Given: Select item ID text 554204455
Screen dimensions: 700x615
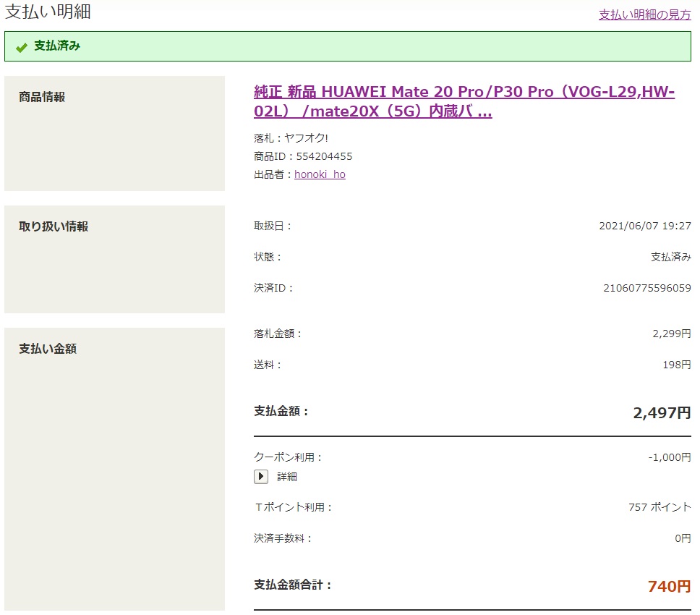Looking at the screenshot, I should (324, 156).
